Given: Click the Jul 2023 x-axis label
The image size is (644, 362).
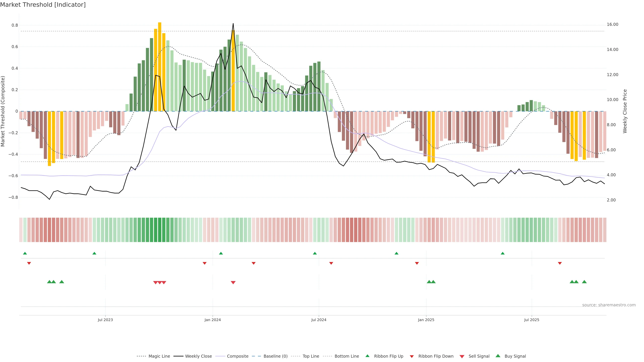Looking at the screenshot, I should 105,320.
